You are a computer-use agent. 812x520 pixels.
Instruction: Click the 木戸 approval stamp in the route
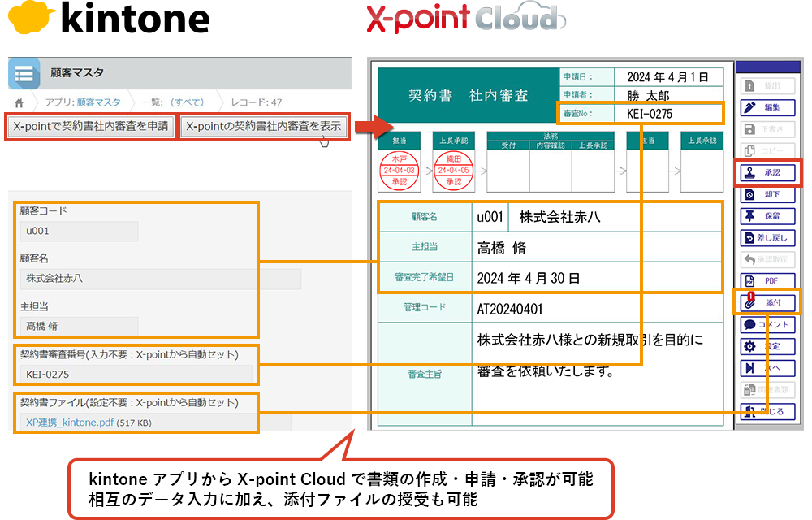coord(400,171)
